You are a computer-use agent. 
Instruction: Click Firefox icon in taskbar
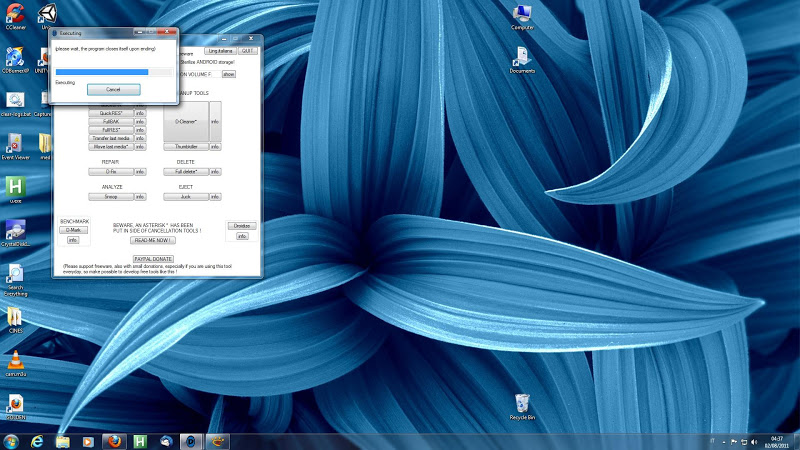point(115,440)
